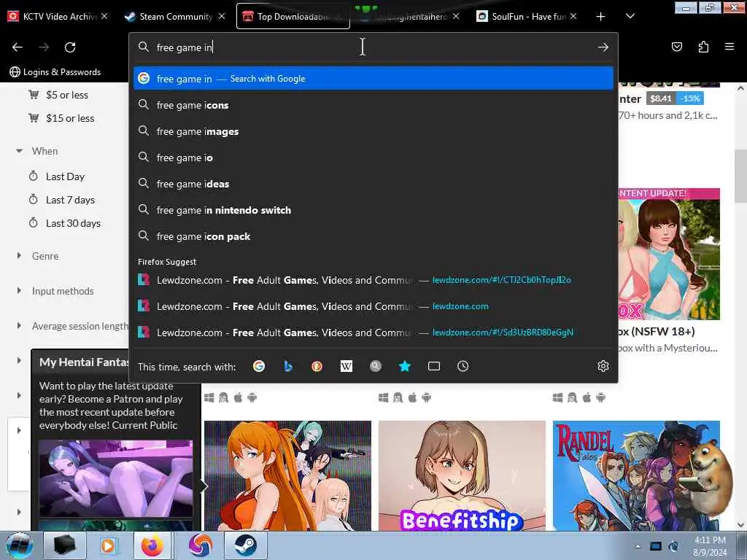Click the taskbar clock showing 4:11 PM
This screenshot has width=747, height=560.
click(710, 546)
